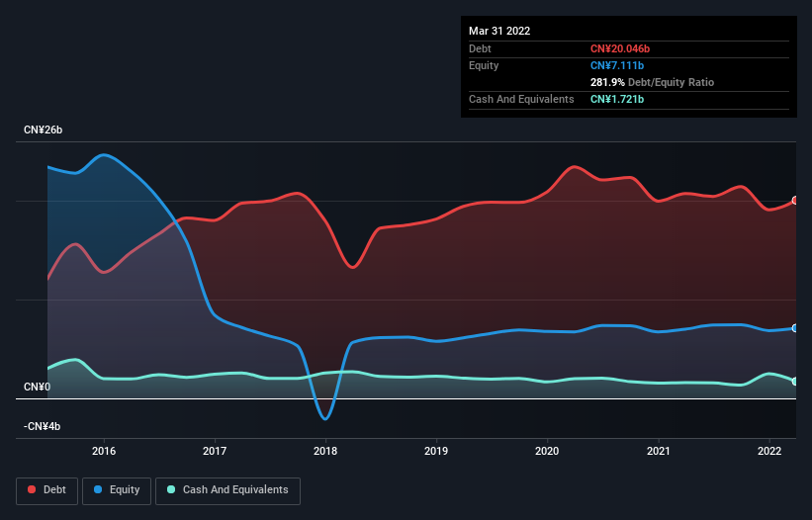Image resolution: width=812 pixels, height=520 pixels.
Task: Click Cash And Equivalents label in tooltip
Action: tap(521, 99)
